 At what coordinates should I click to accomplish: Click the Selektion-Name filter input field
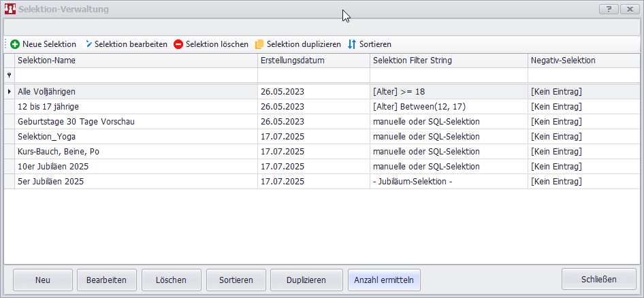coord(136,76)
